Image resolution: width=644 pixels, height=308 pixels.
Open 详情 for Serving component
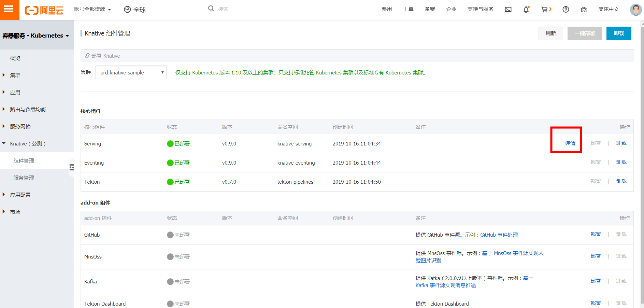(x=570, y=143)
